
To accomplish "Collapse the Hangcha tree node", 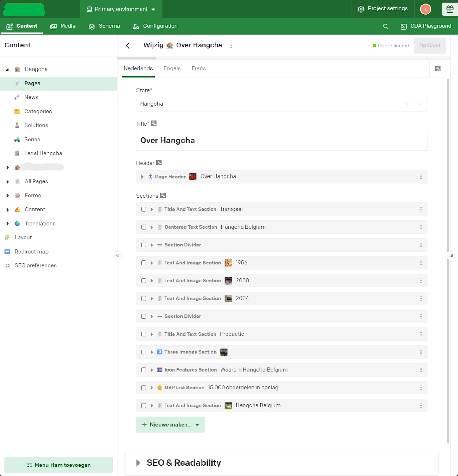I will coord(7,69).
